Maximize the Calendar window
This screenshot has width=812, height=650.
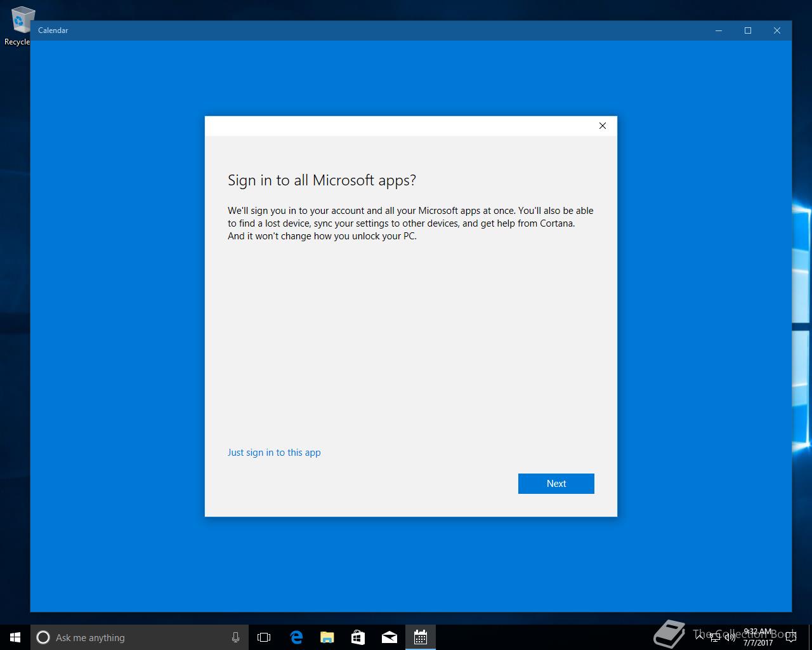point(748,30)
